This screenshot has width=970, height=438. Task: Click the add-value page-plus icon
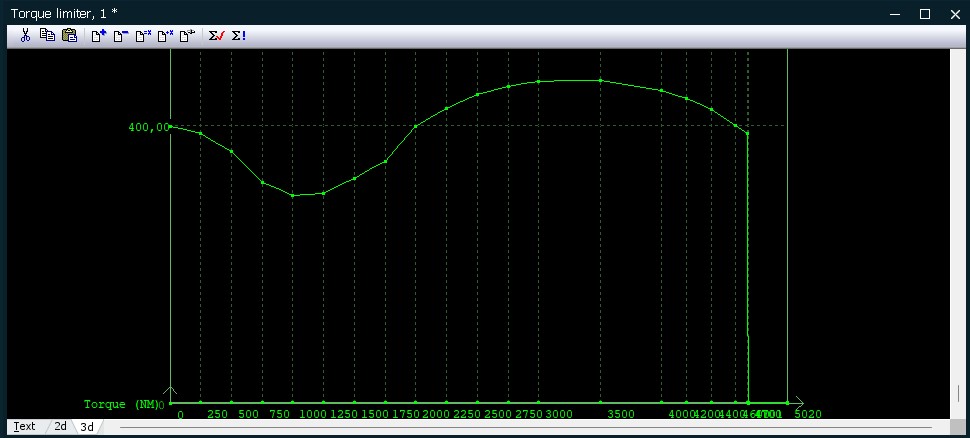[x=98, y=36]
